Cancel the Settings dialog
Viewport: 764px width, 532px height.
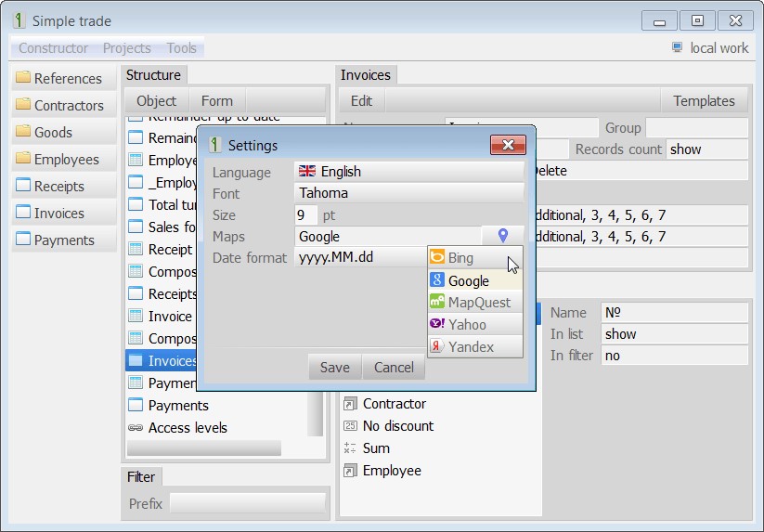coord(394,367)
